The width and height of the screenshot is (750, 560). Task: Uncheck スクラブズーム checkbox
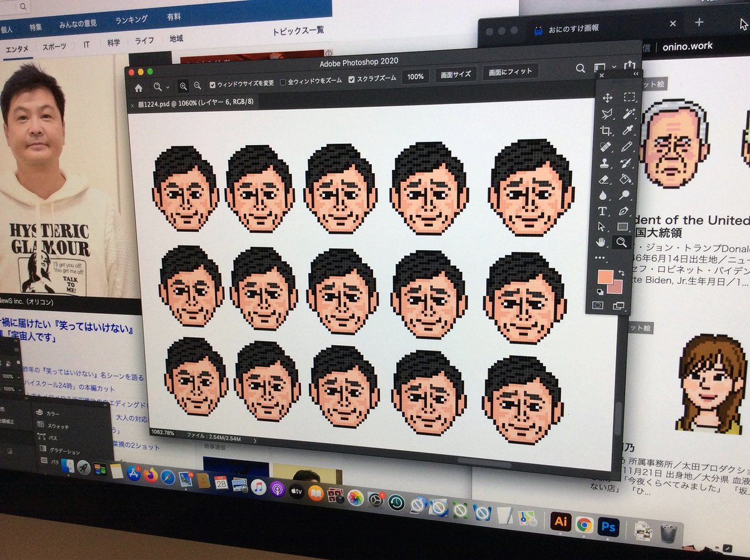352,79
